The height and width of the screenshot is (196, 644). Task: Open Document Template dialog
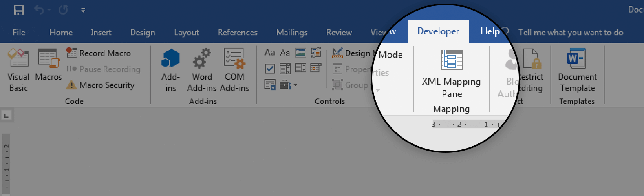pos(577,70)
